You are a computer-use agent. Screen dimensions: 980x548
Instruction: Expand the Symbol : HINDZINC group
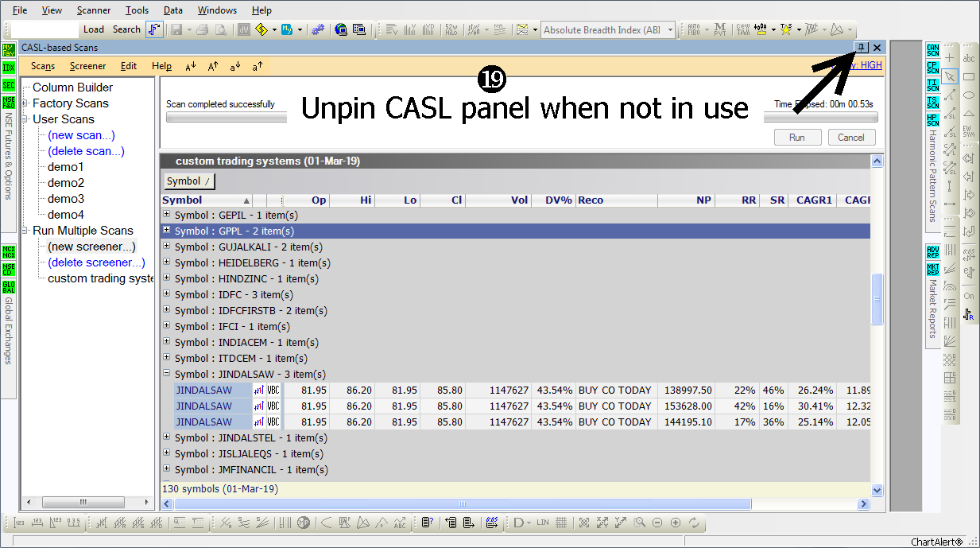[x=166, y=278]
